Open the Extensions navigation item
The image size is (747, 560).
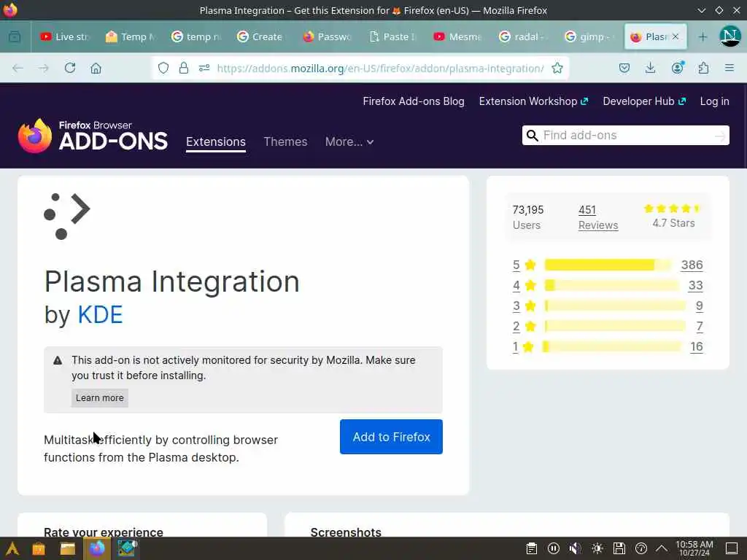coord(216,141)
